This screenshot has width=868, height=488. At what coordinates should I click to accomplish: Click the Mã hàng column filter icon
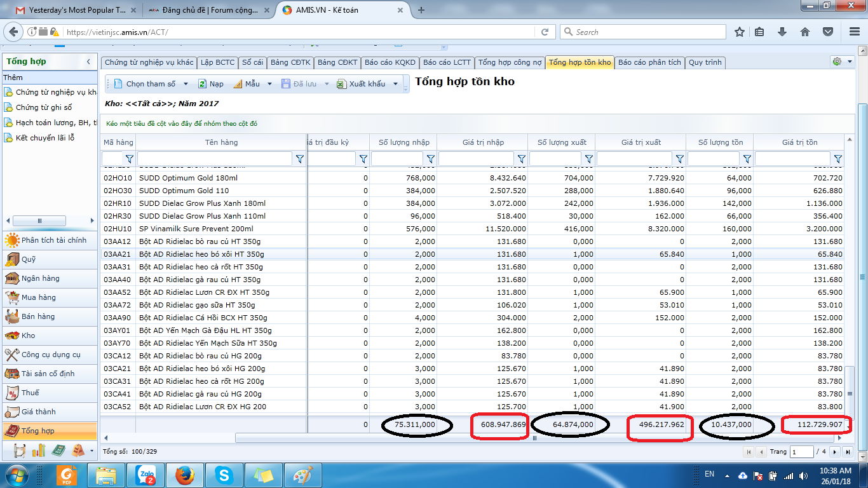tap(130, 159)
